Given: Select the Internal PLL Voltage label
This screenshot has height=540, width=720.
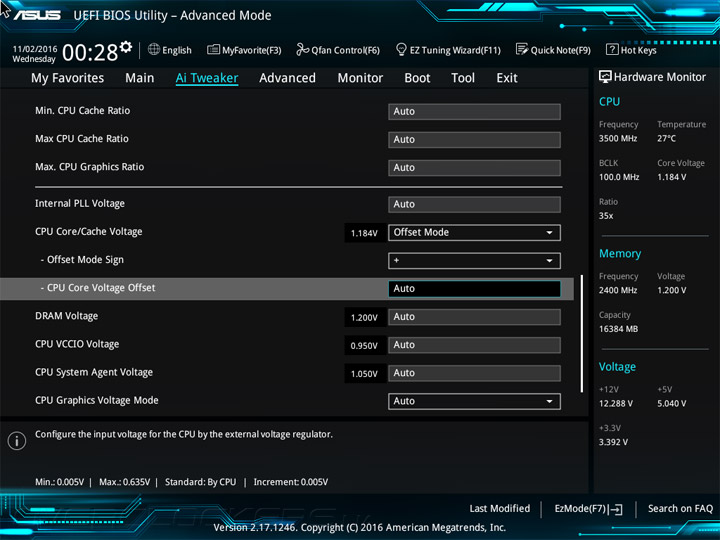Looking at the screenshot, I should 80,203.
